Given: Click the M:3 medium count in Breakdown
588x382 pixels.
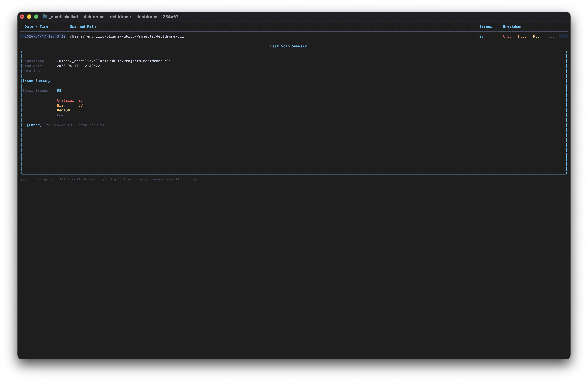Looking at the screenshot, I should coord(536,36).
